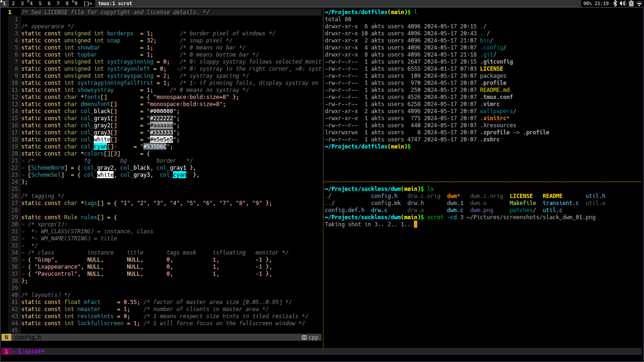This screenshot has width=644, height=362.
Task: Click 'patches/' directory in dwm listing
Action: click(523, 210)
